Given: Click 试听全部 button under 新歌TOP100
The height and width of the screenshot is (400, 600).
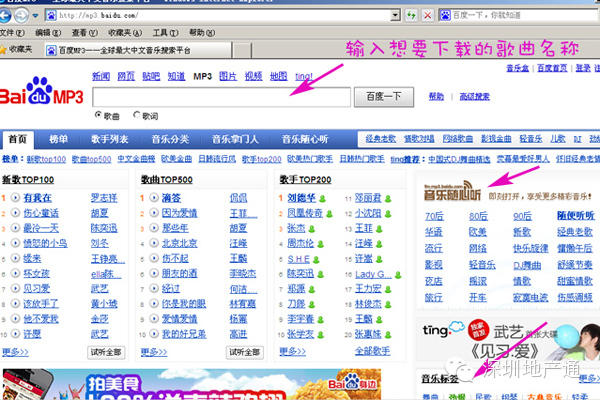Looking at the screenshot, I should point(106,352).
